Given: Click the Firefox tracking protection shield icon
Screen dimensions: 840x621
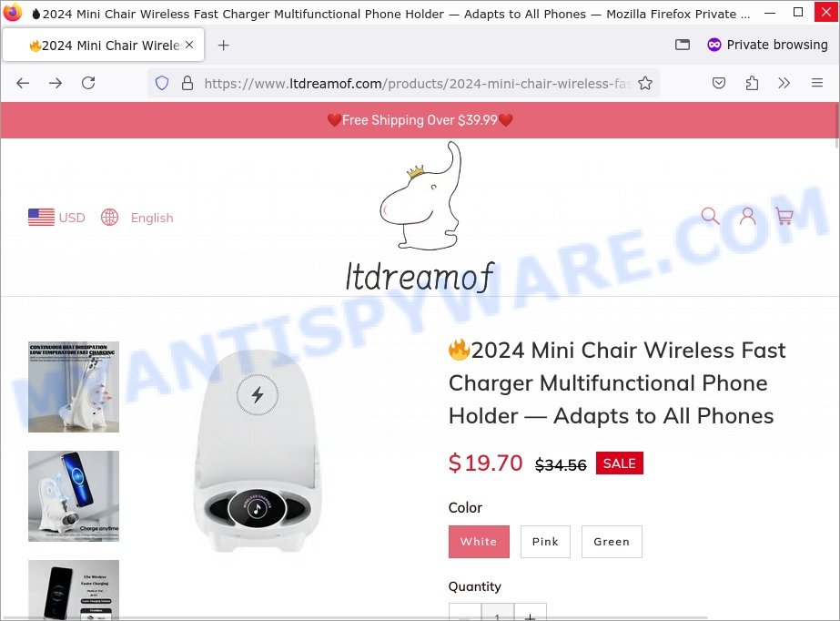Looking at the screenshot, I should point(162,83).
